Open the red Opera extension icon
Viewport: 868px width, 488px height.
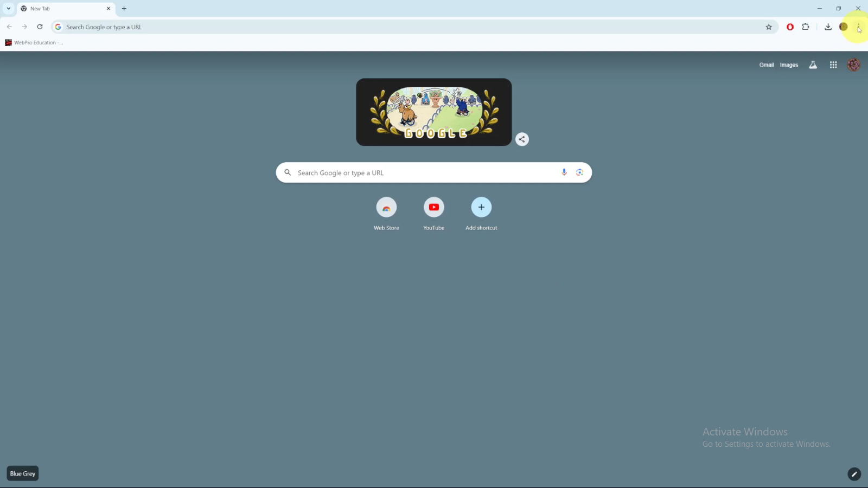coord(790,27)
